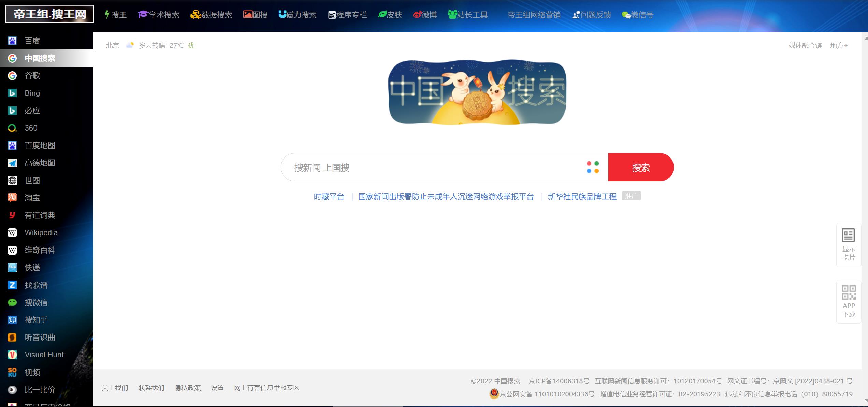Select 比一比价 icon in sidebar
The width and height of the screenshot is (868, 407).
(12, 390)
